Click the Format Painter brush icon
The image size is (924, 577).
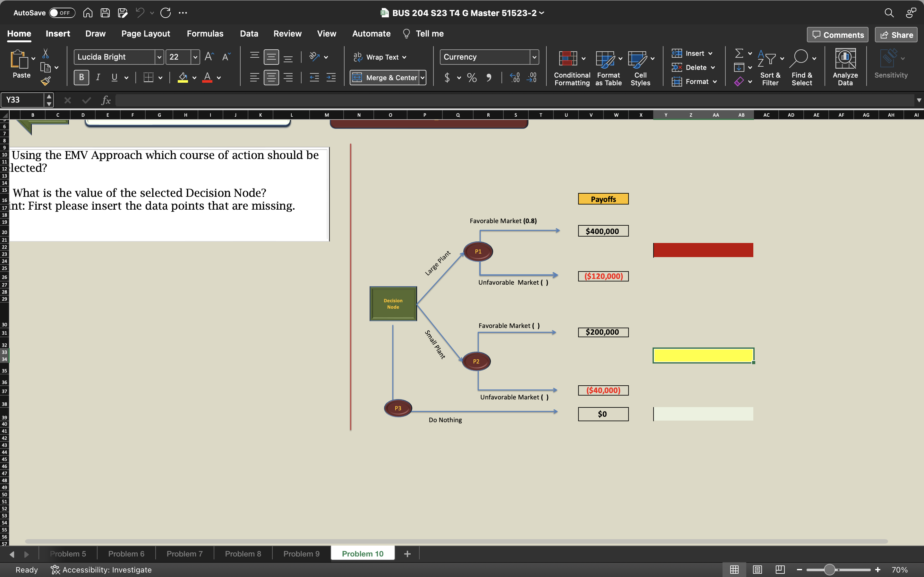[46, 81]
